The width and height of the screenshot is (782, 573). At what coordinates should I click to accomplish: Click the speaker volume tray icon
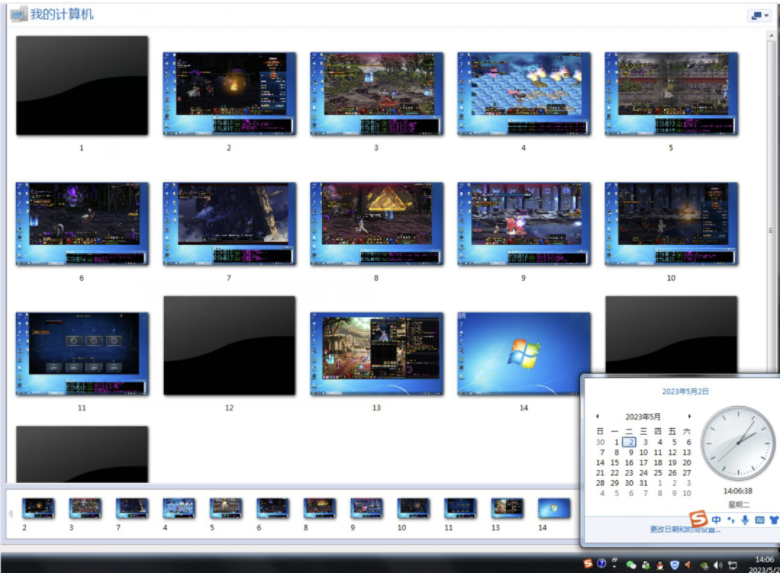[718, 565]
